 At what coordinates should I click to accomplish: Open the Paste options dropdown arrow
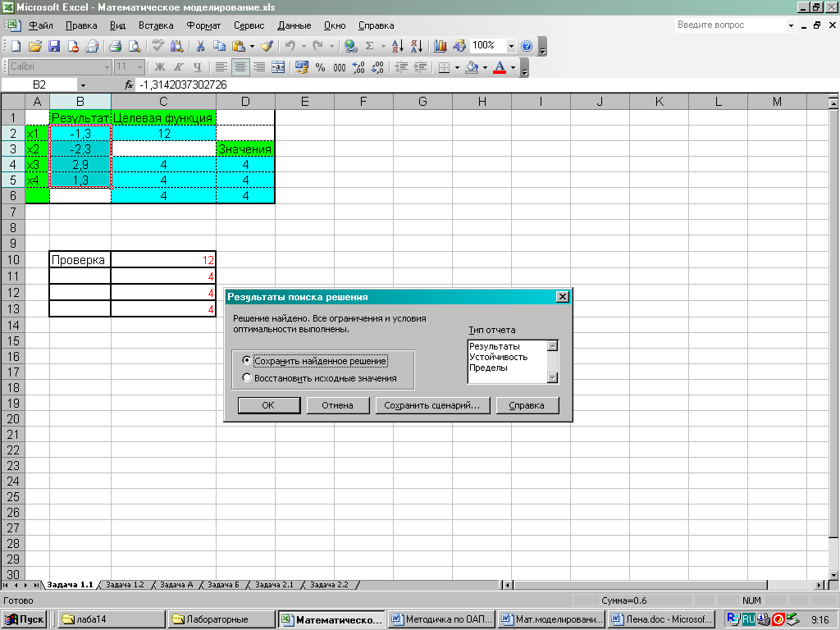coord(252,46)
